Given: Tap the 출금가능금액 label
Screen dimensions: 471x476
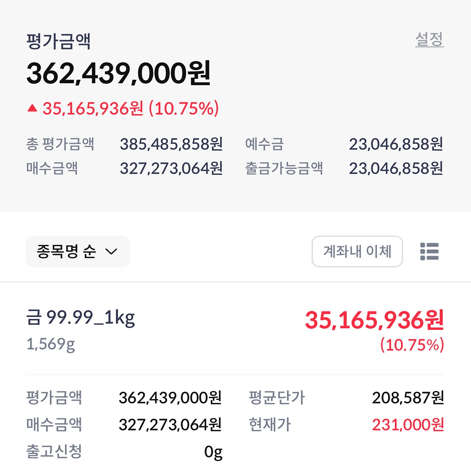Looking at the screenshot, I should point(284,168).
